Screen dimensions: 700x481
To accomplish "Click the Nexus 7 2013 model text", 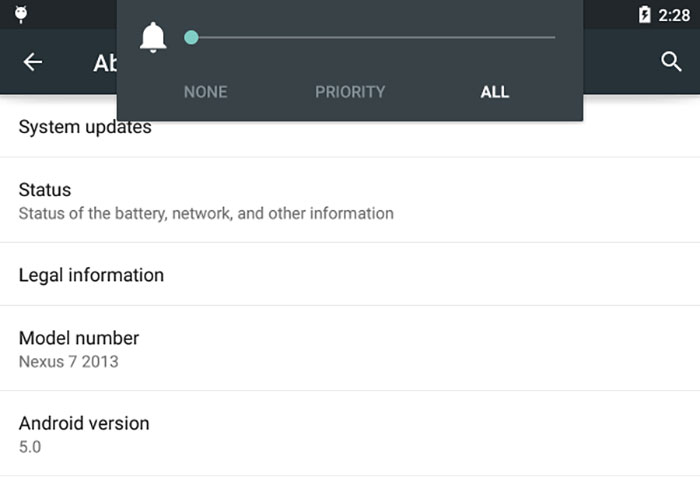I will tap(68, 361).
